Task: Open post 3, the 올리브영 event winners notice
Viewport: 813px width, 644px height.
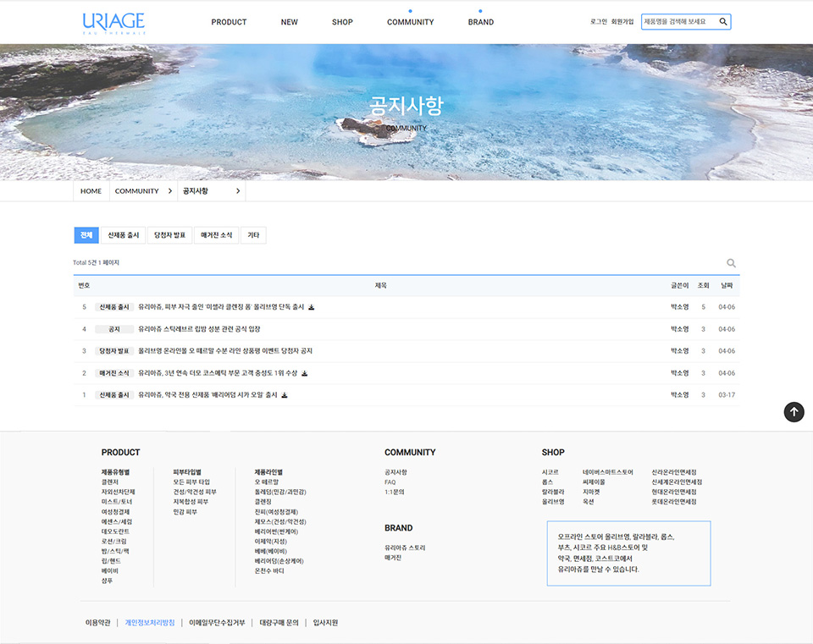Action: tap(225, 350)
